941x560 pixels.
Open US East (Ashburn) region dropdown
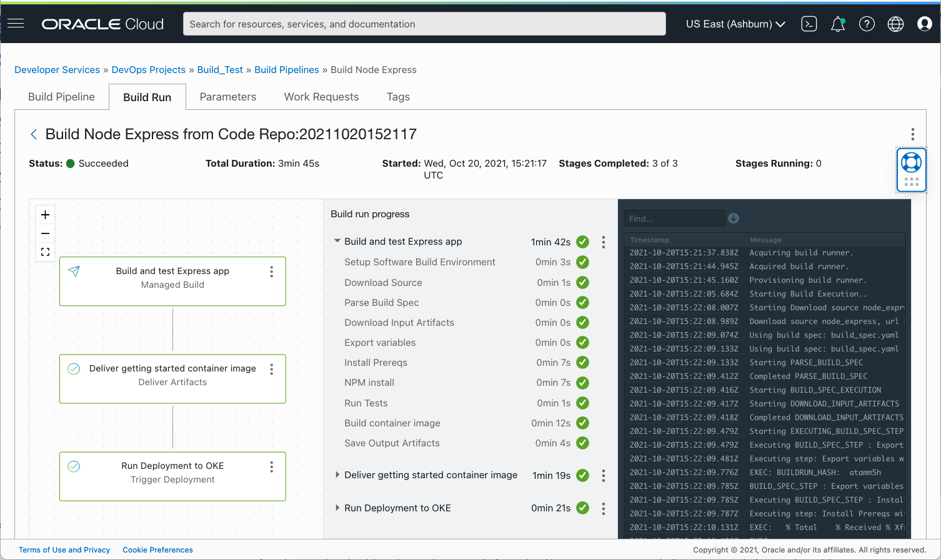735,24
